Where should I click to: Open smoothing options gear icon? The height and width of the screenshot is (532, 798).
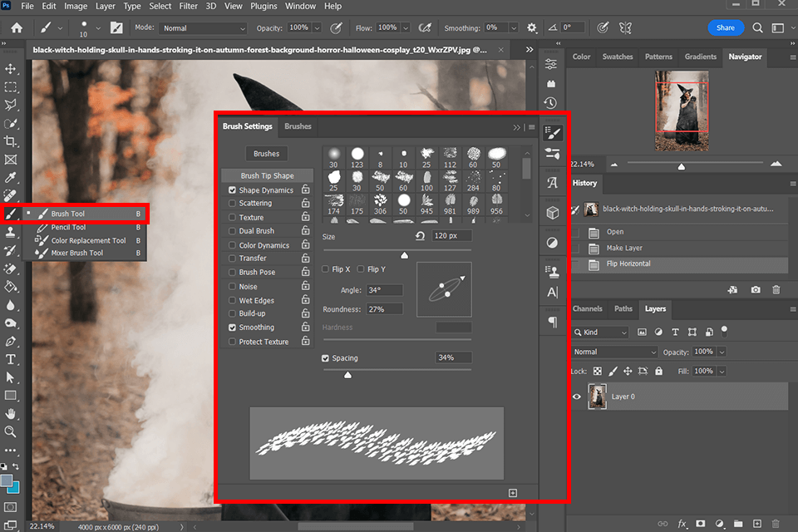(x=532, y=28)
